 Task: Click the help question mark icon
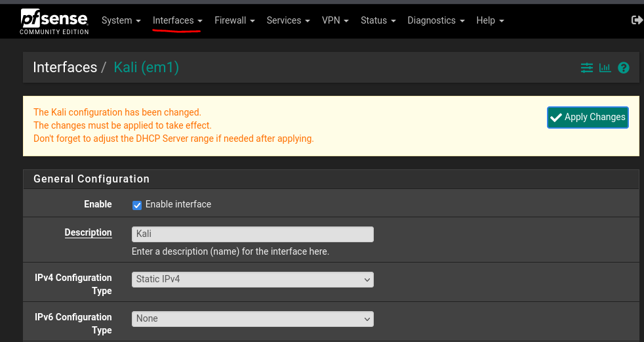(624, 68)
